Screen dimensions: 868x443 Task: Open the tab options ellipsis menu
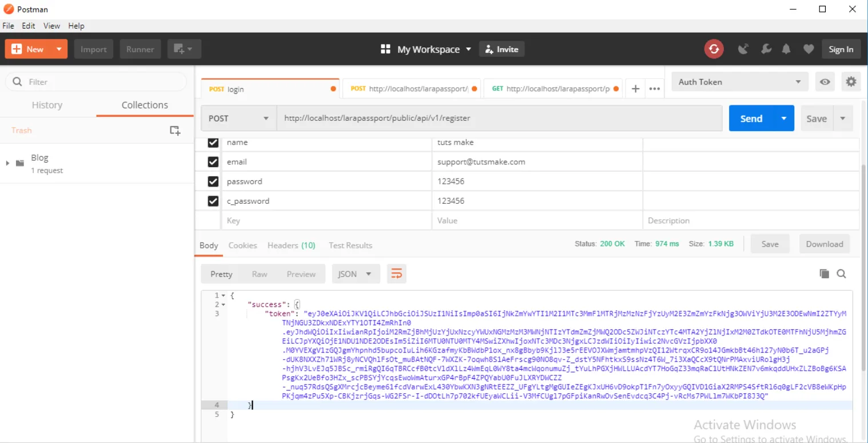[655, 89]
